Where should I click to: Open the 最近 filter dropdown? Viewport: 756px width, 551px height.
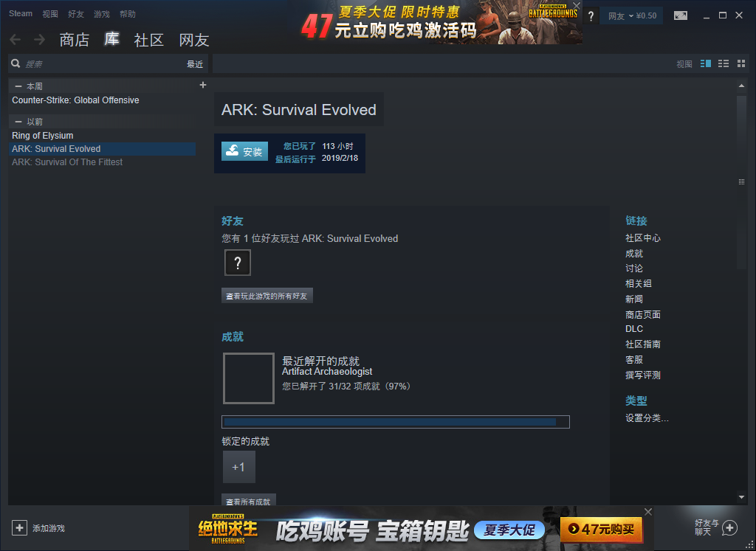195,64
